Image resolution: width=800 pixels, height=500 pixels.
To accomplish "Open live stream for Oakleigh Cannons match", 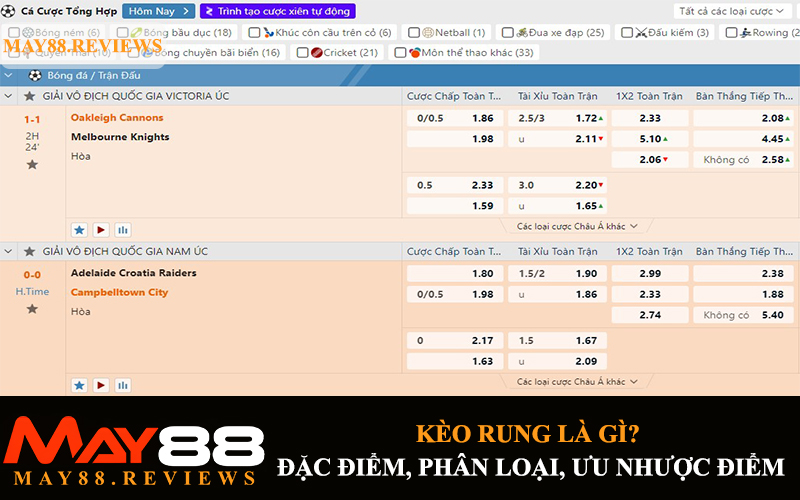I will pyautogui.click(x=101, y=229).
